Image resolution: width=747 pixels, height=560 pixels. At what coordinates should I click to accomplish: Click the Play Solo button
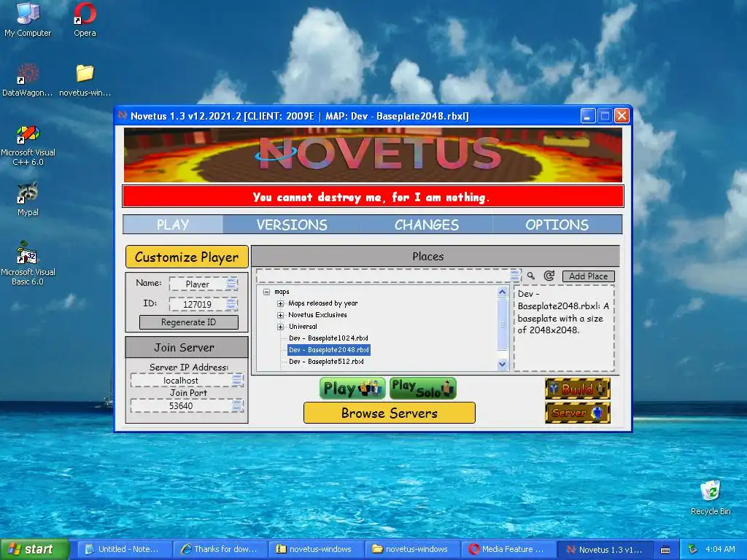pos(422,389)
